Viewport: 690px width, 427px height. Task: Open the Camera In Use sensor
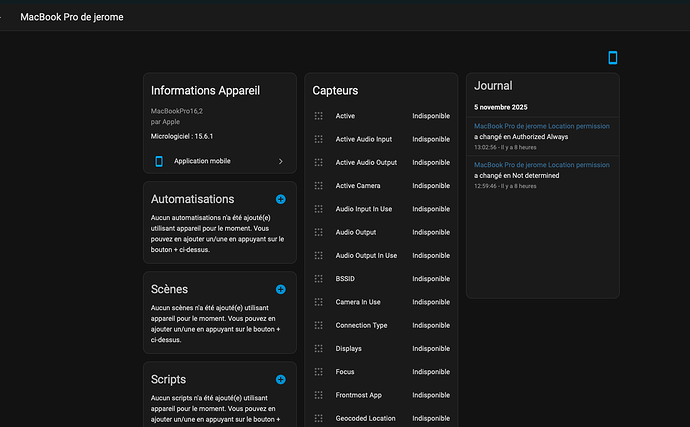pyautogui.click(x=358, y=302)
